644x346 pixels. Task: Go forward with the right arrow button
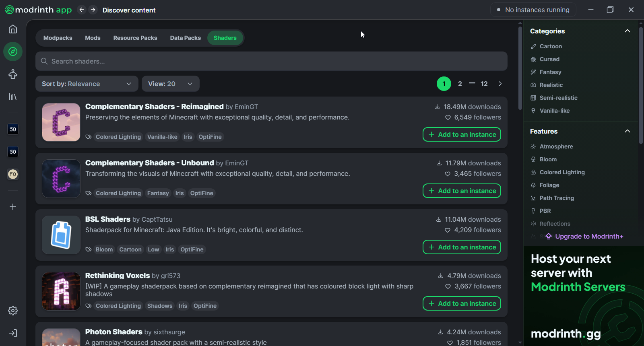(93, 10)
